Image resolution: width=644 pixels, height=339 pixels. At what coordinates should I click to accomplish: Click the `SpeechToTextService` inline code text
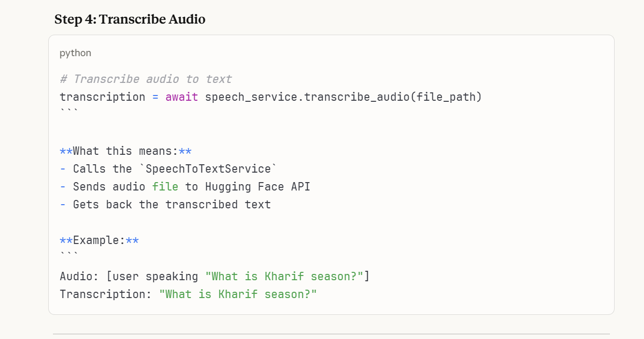click(208, 169)
